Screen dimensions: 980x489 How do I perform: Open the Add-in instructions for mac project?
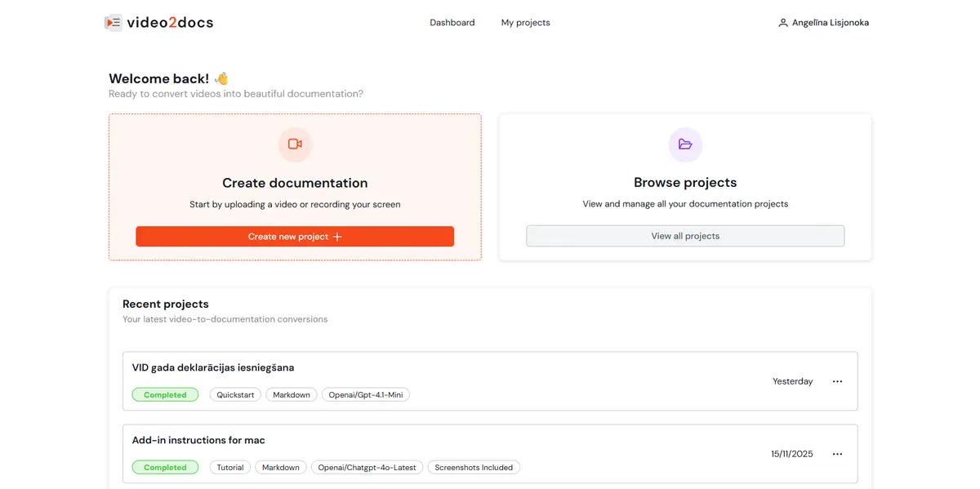coord(198,439)
